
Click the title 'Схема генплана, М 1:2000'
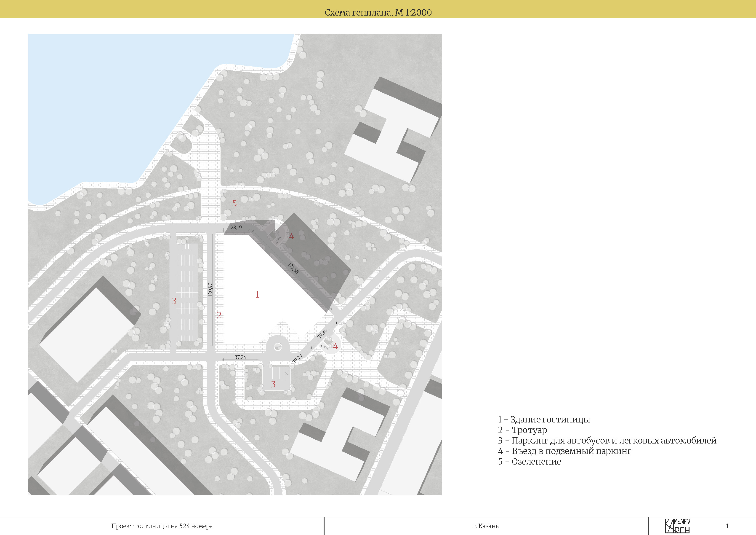378,13
